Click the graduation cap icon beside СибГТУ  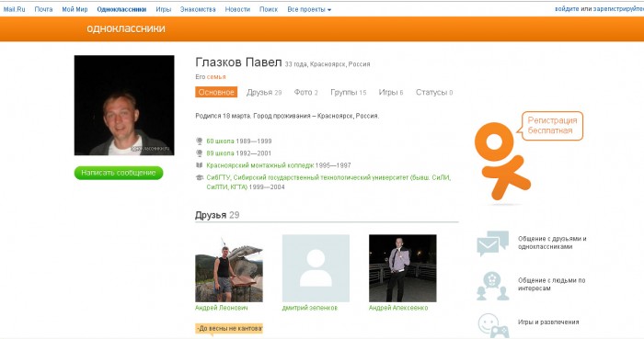click(x=200, y=177)
